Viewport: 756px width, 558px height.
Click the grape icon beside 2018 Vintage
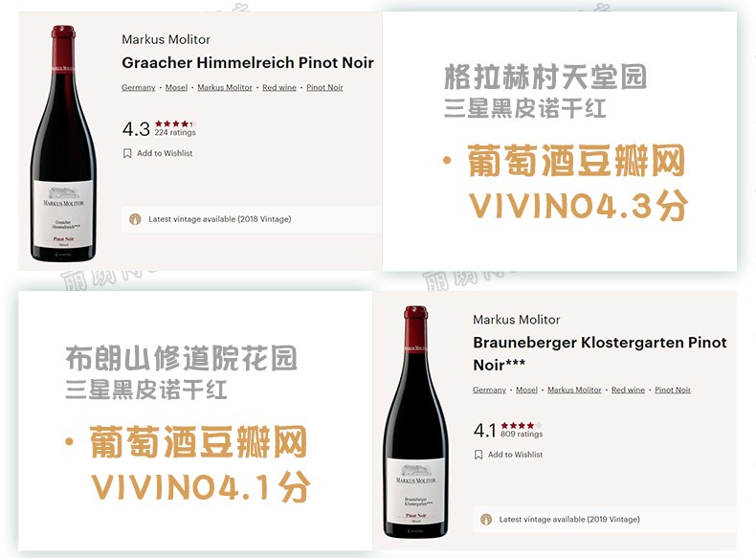click(135, 219)
